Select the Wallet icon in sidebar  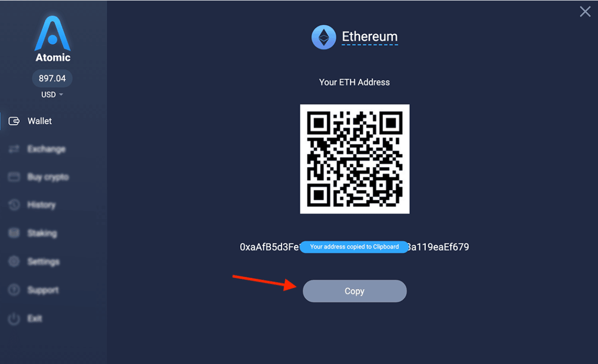pos(14,121)
